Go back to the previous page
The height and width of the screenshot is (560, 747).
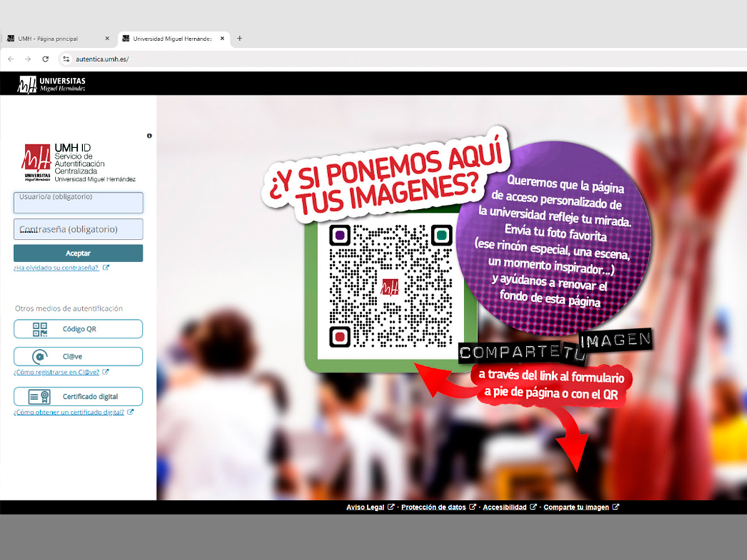pos(11,59)
